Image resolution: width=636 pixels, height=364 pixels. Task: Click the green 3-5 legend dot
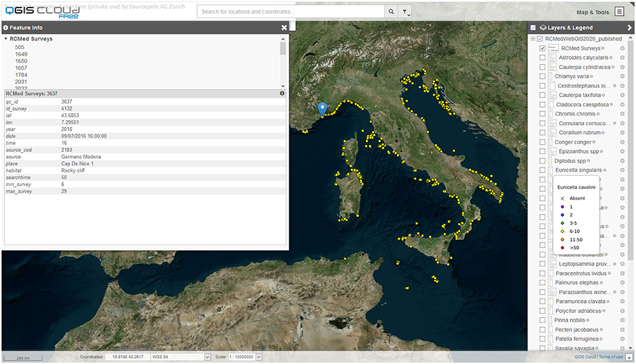(562, 223)
